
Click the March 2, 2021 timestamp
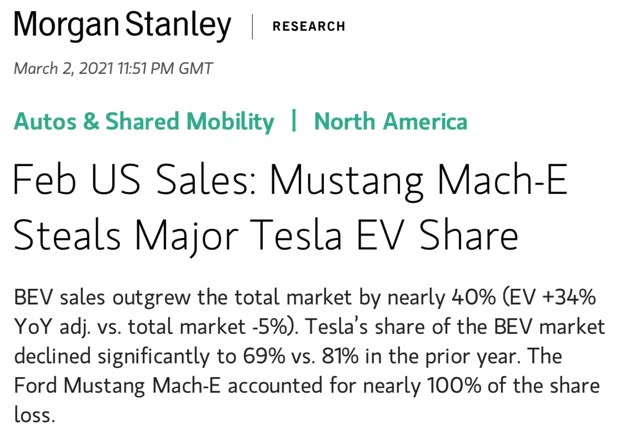point(113,69)
